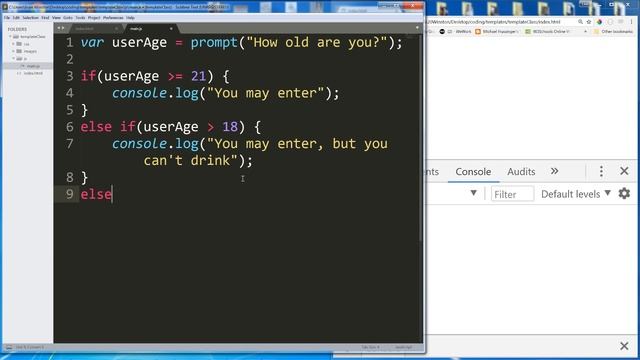Close the DevTools panel
This screenshot has height=360, width=640.
click(x=624, y=171)
